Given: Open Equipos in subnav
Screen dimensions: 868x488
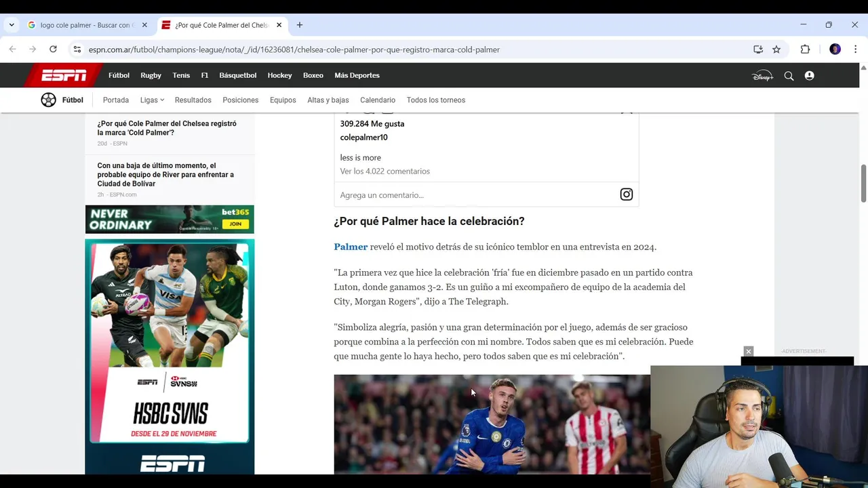Looking at the screenshot, I should pos(283,100).
